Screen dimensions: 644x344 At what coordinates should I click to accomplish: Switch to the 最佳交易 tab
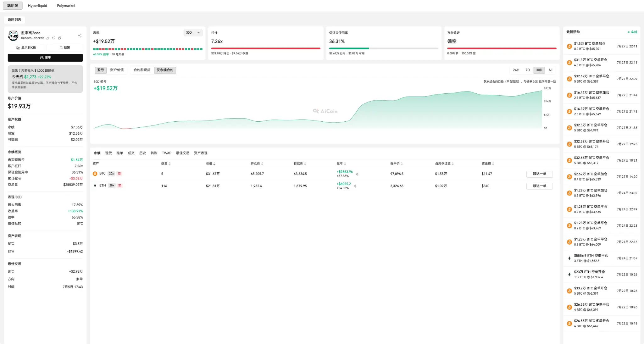(182, 153)
